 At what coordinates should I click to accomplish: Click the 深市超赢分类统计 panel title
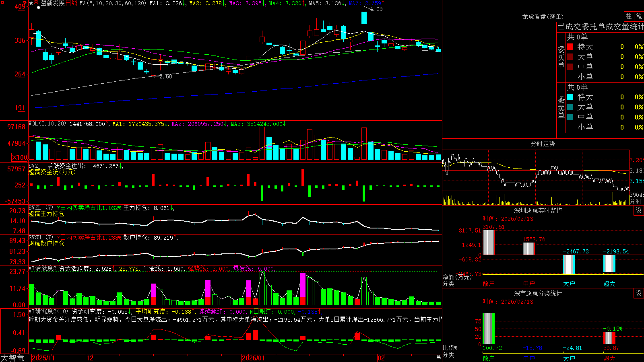(538, 293)
